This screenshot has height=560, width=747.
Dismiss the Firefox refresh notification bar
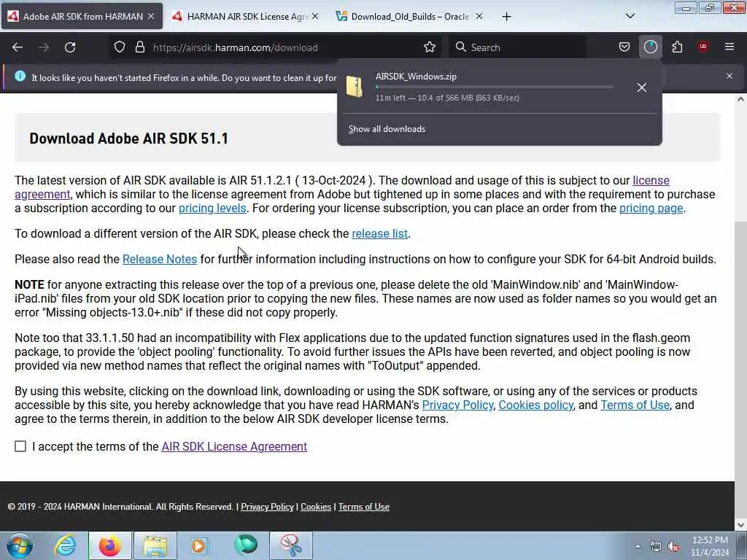tap(729, 76)
